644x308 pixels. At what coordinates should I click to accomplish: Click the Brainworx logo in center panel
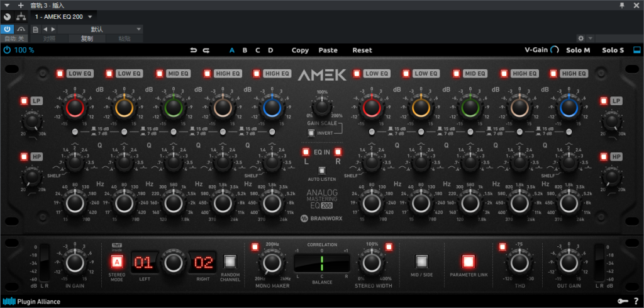point(321,219)
